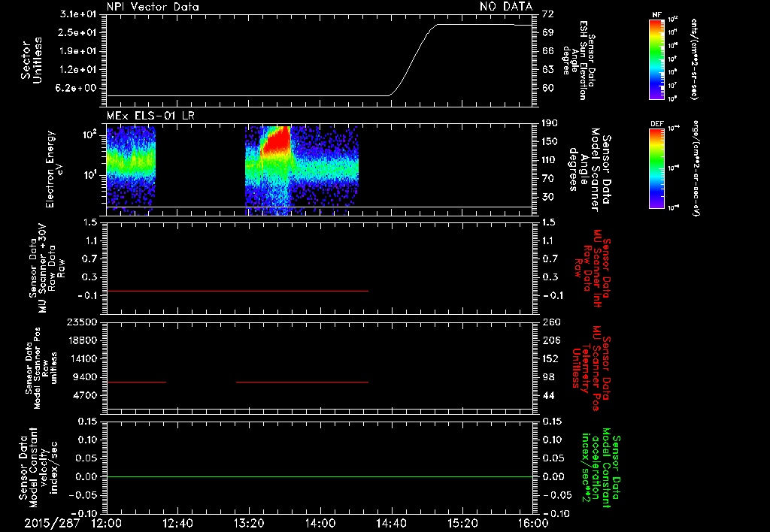Viewport: 770px width, 532px height.
Task: Click the 12:40 time axis label
Action: click(177, 523)
